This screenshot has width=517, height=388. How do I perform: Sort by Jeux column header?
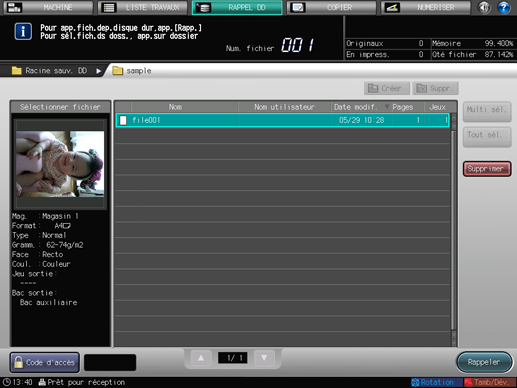coord(437,107)
